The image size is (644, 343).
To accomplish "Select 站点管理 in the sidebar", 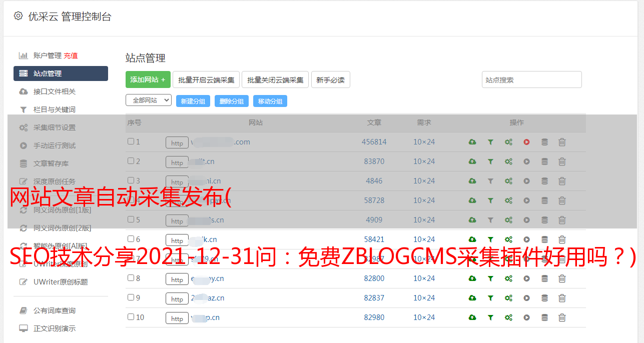I will click(x=61, y=73).
